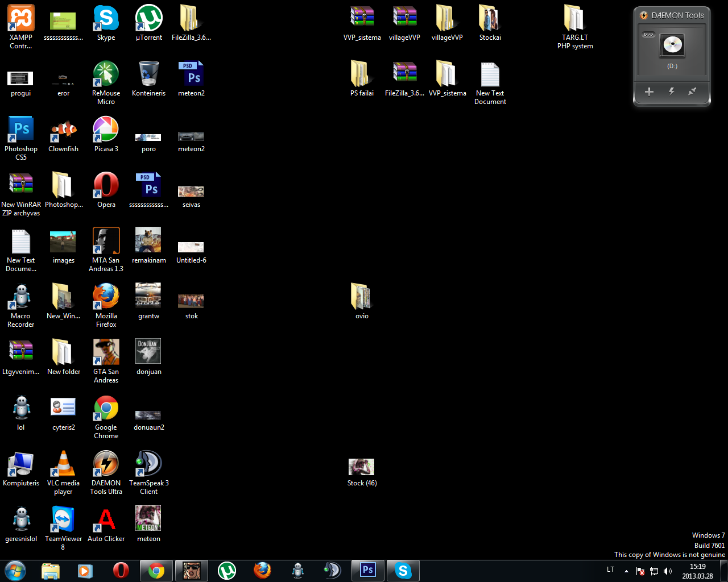Launch the Picasa 3 shortcut
The image size is (728, 582).
(x=106, y=134)
